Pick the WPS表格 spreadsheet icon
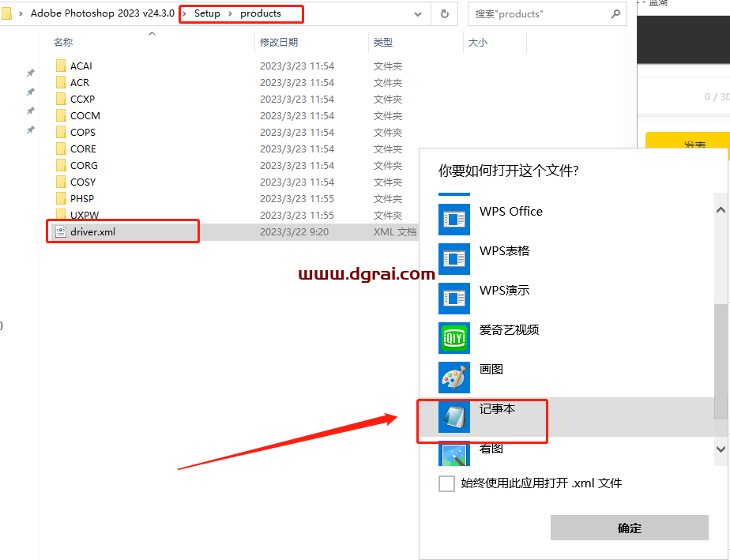 (454, 259)
